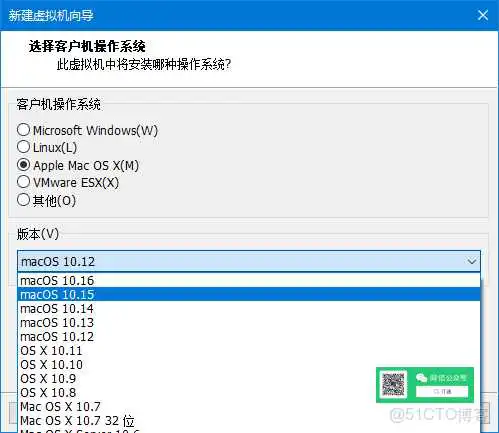Pick macOS 10.13 in version list
Screen dimensions: 499x433
pos(249,323)
